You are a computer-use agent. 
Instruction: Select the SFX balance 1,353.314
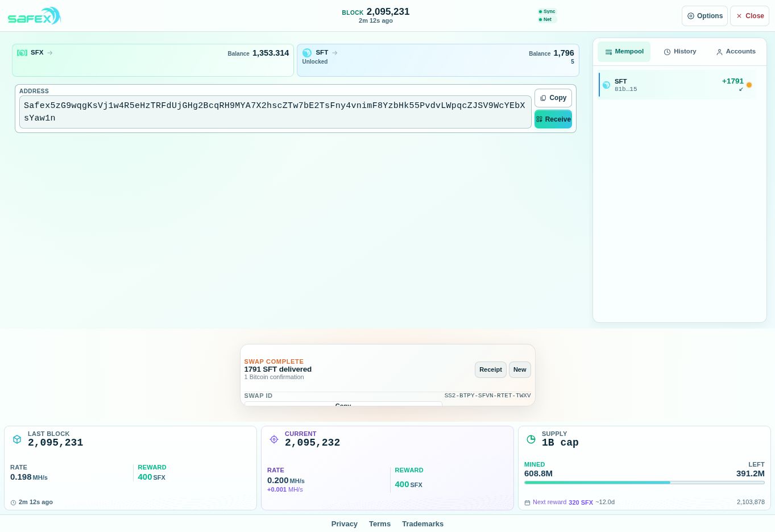click(271, 53)
